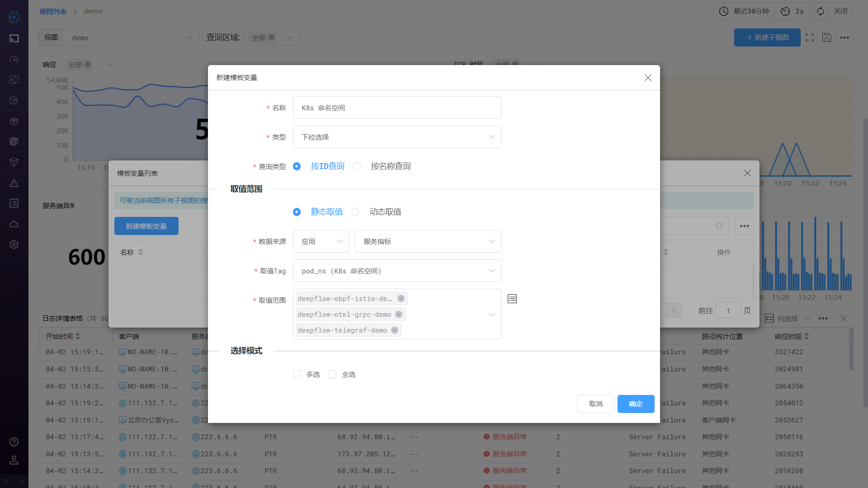Open the settings gear in the left sidebar
868x488 pixels.
14,244
